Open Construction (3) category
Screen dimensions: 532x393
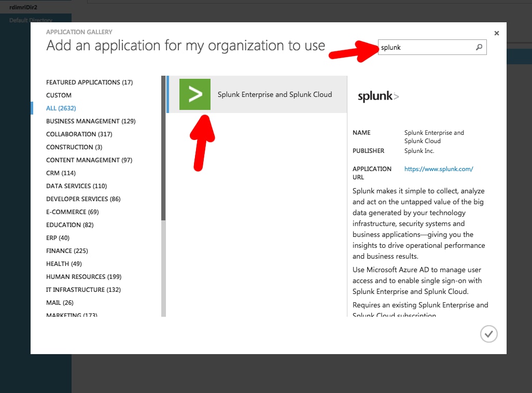click(x=74, y=147)
